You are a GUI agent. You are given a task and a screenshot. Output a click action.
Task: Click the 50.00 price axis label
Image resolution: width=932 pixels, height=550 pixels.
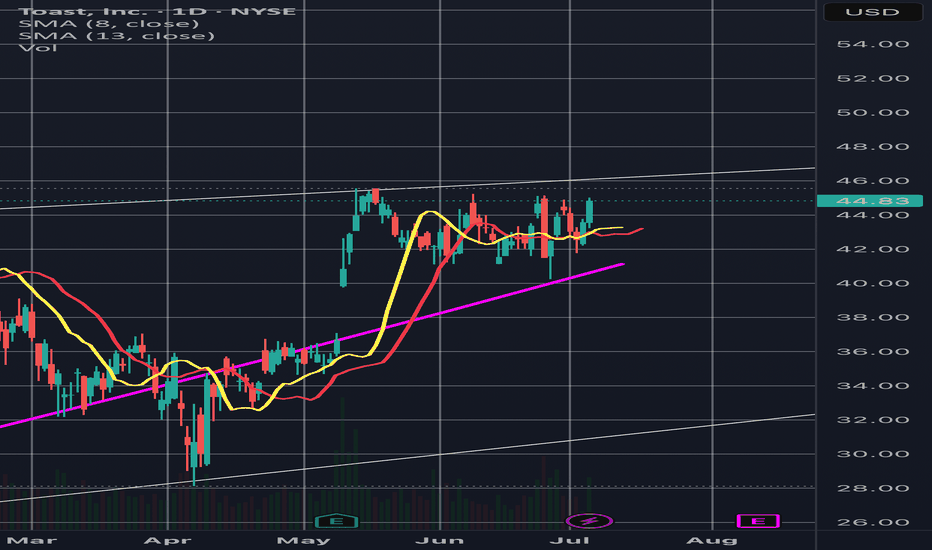click(x=873, y=112)
